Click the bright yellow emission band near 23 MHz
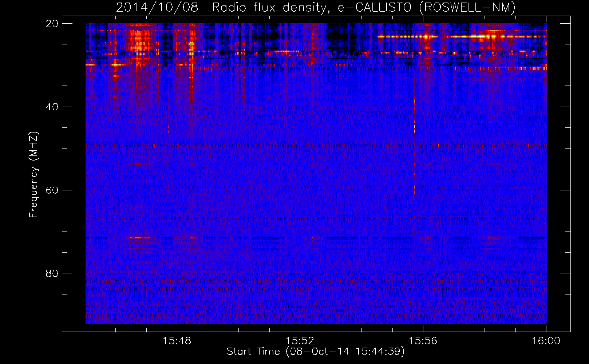 [462, 36]
